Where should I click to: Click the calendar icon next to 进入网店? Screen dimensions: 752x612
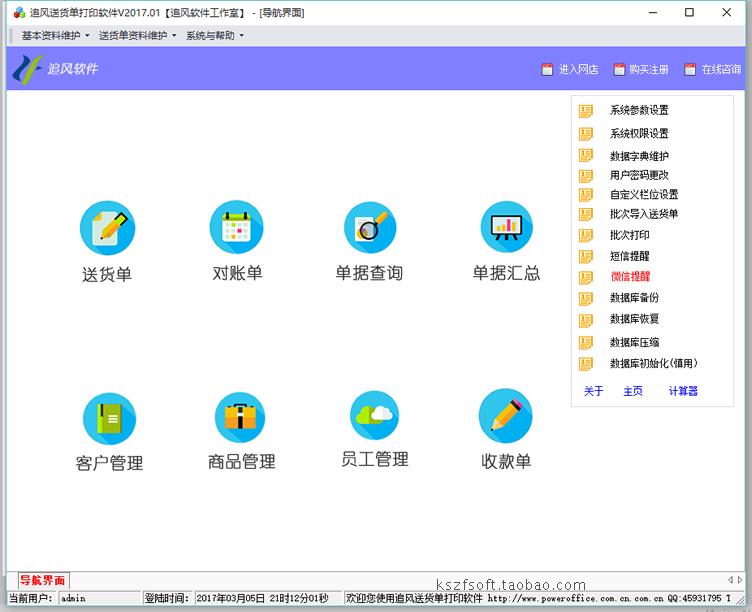coord(547,70)
